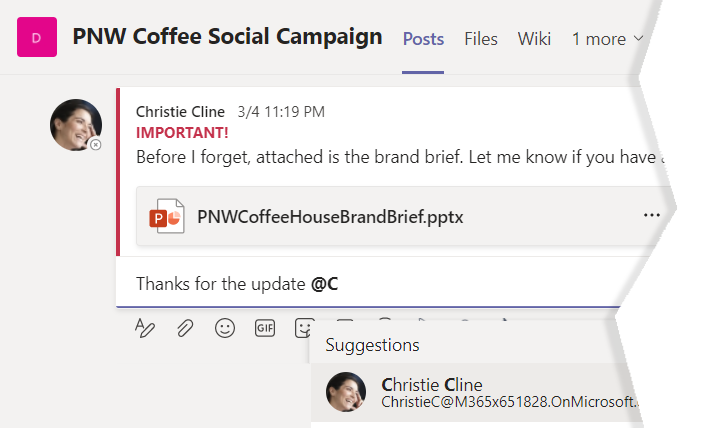Expand the '1 more' tabs dropdown
This screenshot has width=704, height=428.
pyautogui.click(x=608, y=39)
